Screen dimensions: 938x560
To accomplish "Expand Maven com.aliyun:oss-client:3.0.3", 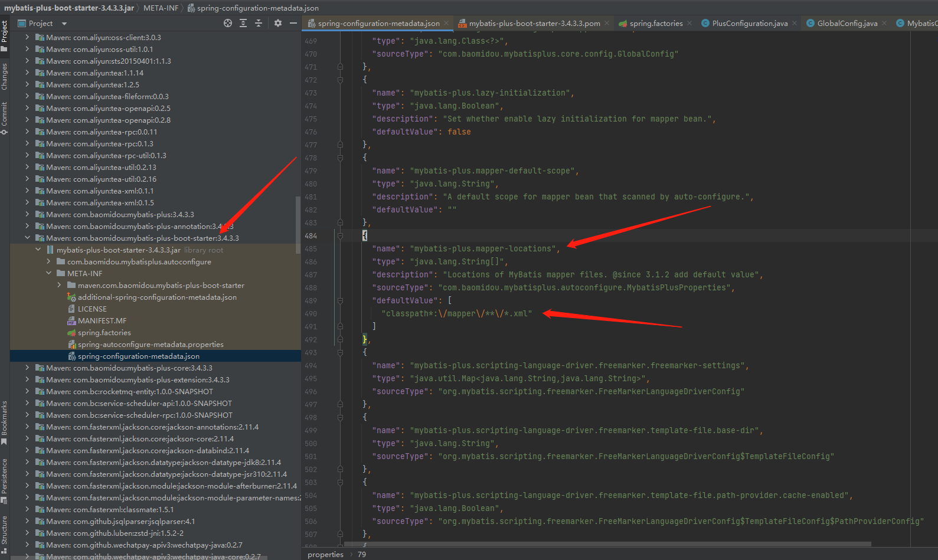I will (x=27, y=37).
